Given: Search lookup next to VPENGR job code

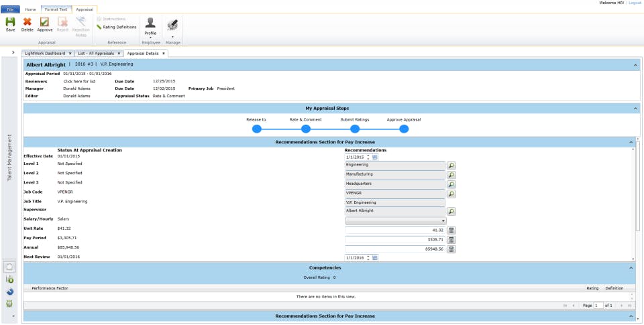Looking at the screenshot, I should coord(451,194).
